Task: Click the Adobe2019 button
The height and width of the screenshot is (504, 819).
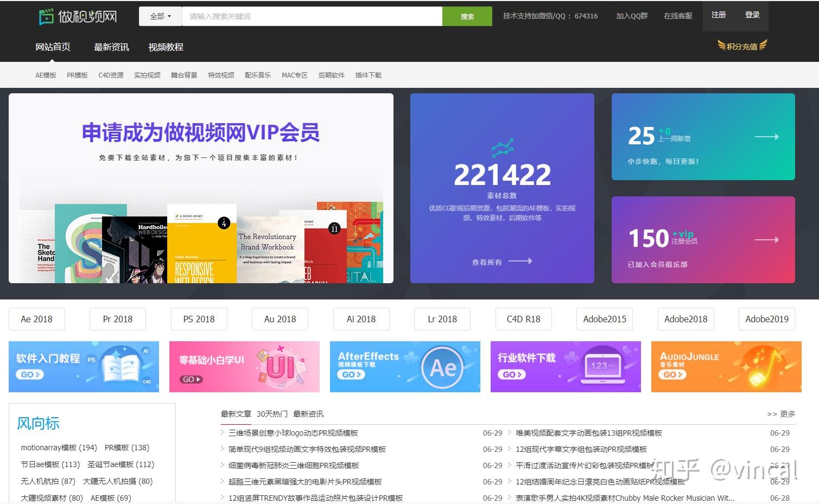Action: (x=767, y=319)
